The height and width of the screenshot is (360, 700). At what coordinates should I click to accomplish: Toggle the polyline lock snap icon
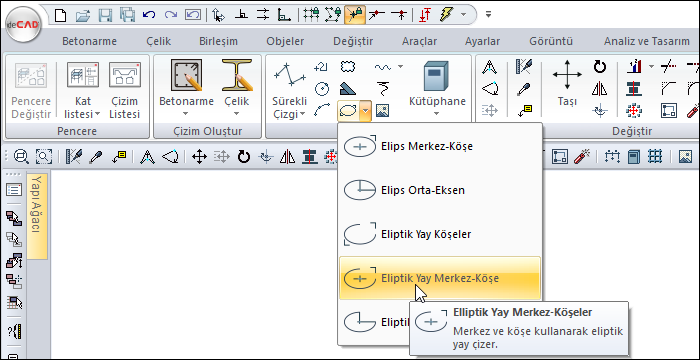tap(333, 15)
